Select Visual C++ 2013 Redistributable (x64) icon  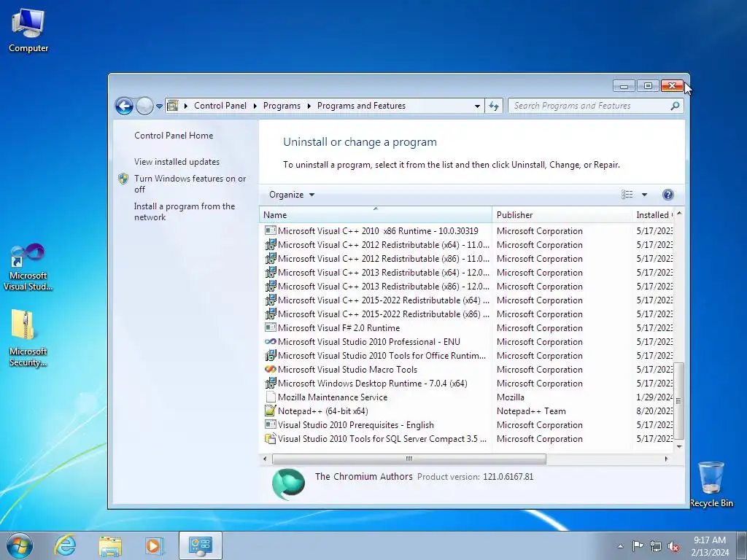point(270,273)
